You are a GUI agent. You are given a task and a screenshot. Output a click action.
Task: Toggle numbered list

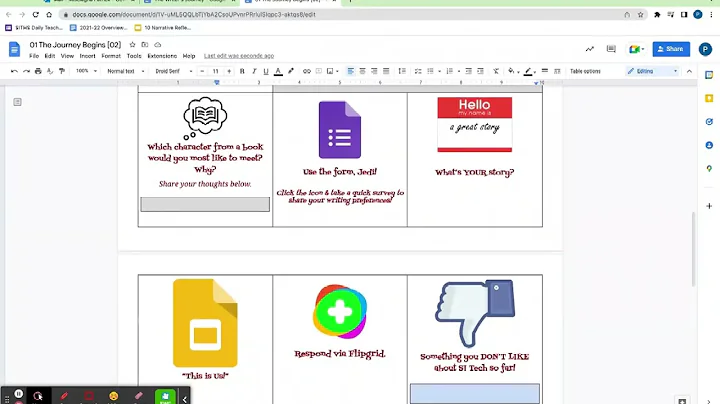(450, 71)
